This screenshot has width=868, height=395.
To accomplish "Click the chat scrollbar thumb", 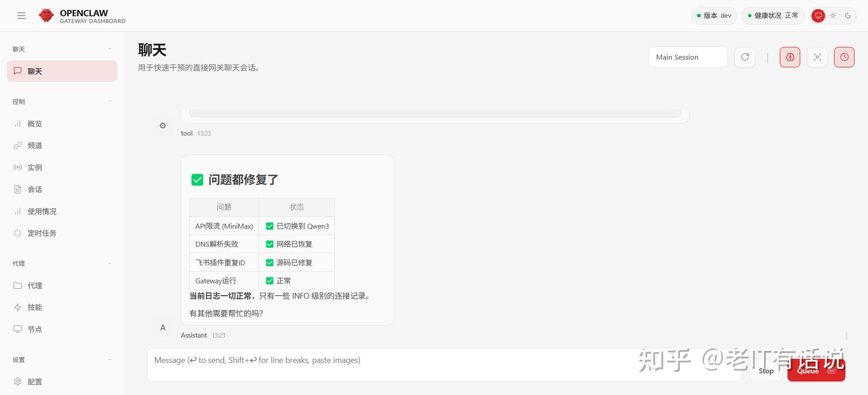I will click(846, 336).
